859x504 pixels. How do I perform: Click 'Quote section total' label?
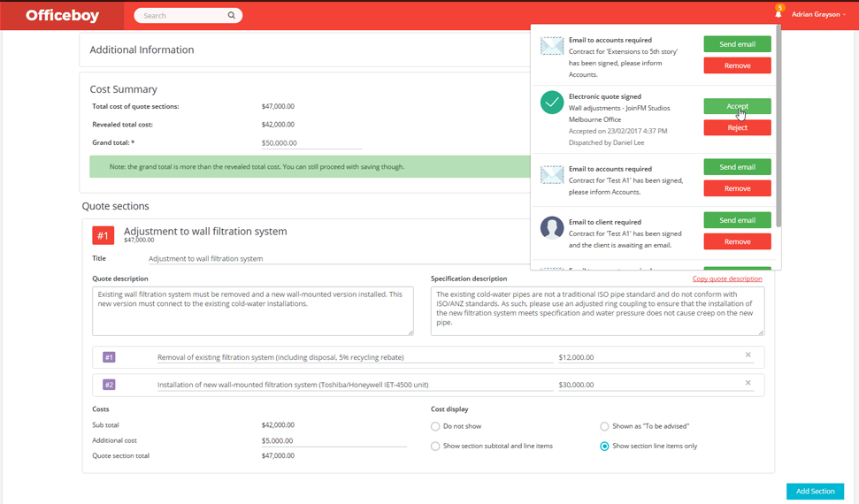point(120,455)
